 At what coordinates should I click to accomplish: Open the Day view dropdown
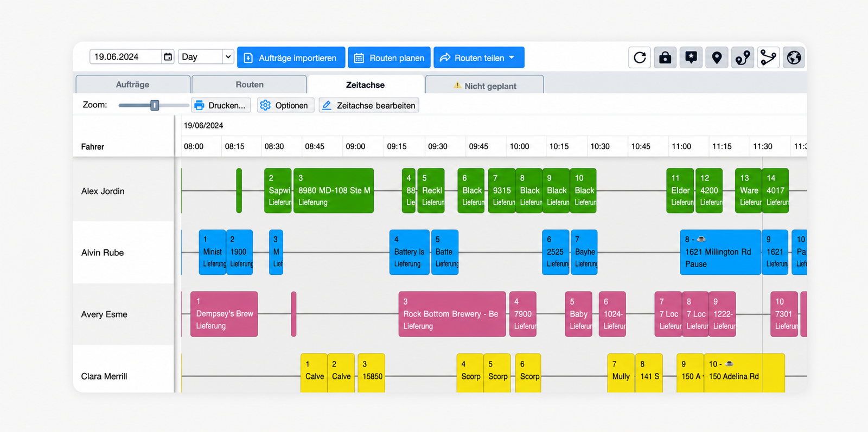pyautogui.click(x=206, y=57)
